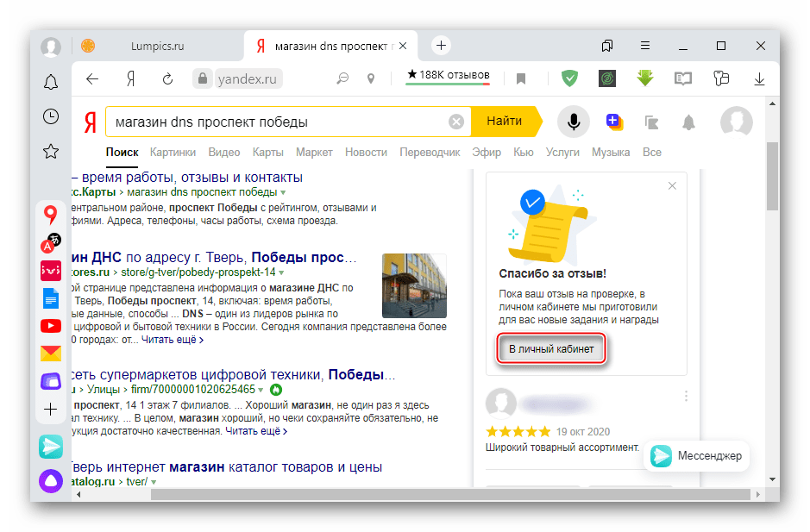Open YouTube shortcut in sidebar
The width and height of the screenshot is (810, 532).
(51, 326)
